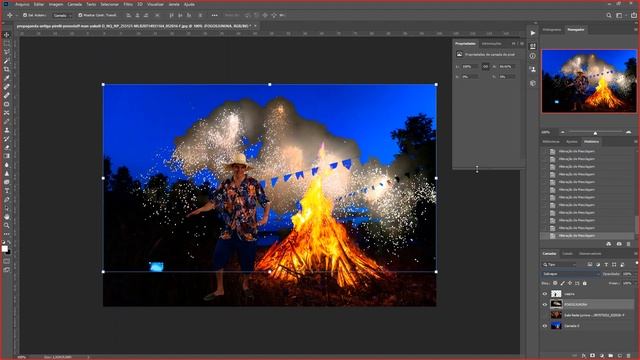Select the Clone Stamp tool
640x360 pixels.
(7, 130)
